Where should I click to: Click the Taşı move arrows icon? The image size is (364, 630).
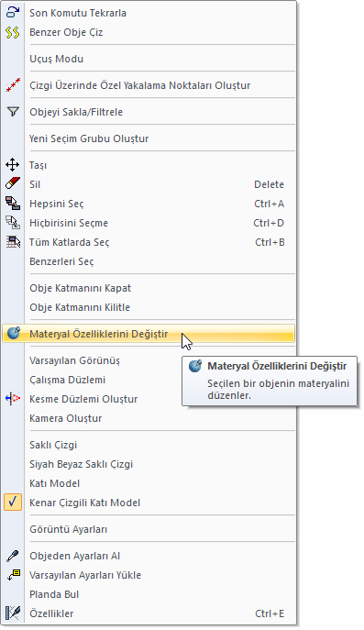pos(13,165)
